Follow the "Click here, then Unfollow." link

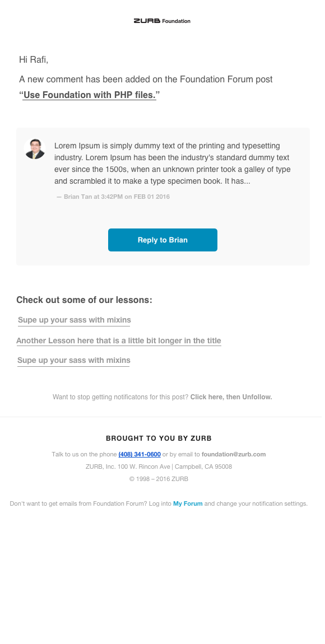click(x=231, y=397)
